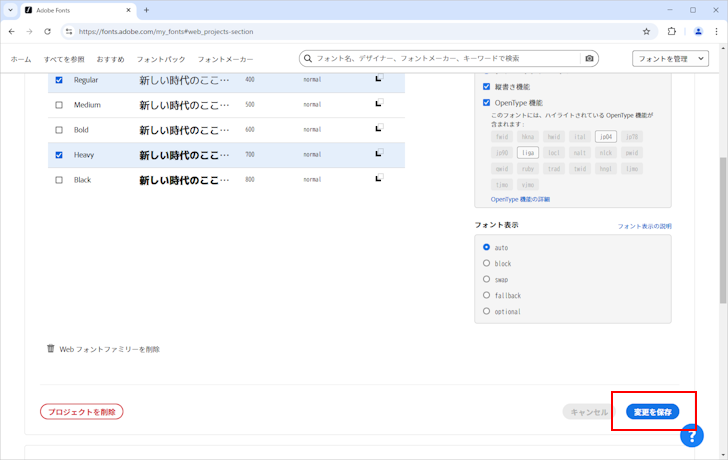Open the OpenType 機能の詳細 link
The height and width of the screenshot is (460, 728).
click(x=520, y=199)
